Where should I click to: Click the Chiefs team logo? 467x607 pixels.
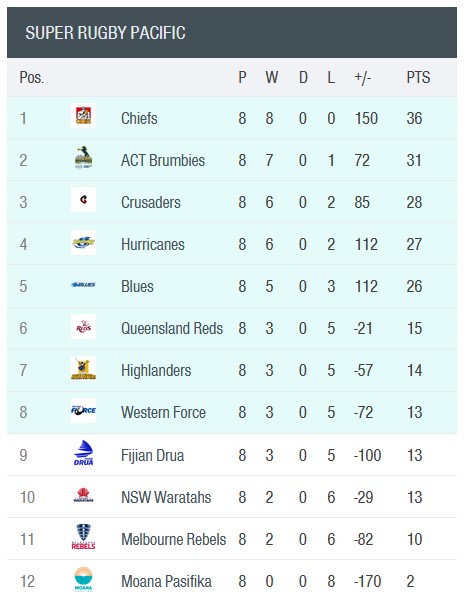click(x=83, y=115)
